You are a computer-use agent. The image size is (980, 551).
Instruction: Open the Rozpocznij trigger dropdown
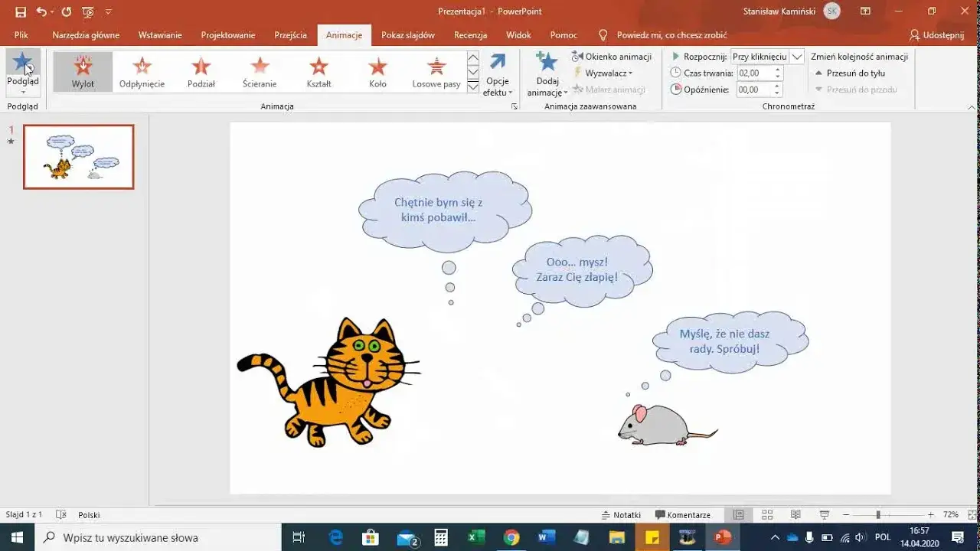tap(796, 56)
